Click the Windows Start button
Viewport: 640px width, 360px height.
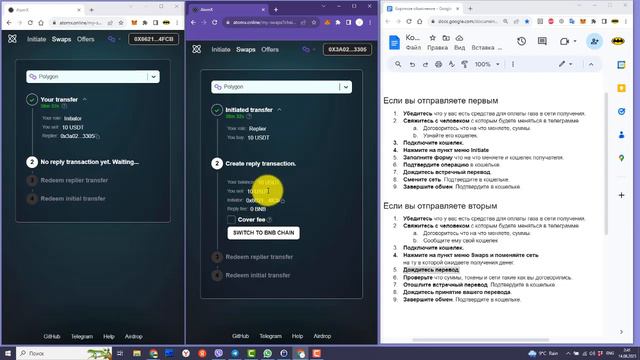pyautogui.click(x=7, y=353)
